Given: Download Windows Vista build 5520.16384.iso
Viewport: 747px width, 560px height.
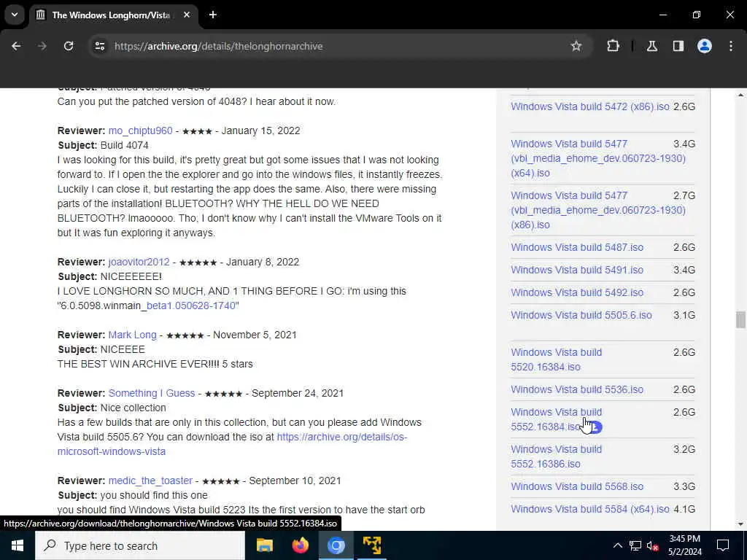Looking at the screenshot, I should click(556, 359).
